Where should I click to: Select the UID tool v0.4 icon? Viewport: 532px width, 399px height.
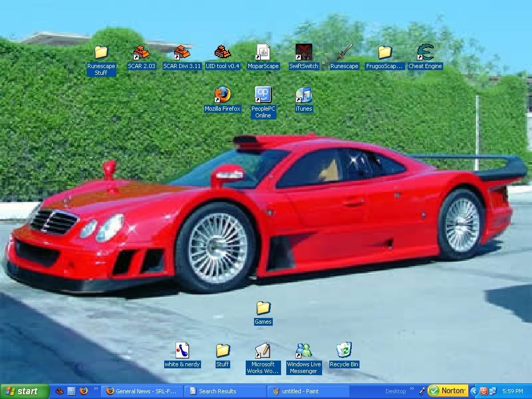click(222, 53)
